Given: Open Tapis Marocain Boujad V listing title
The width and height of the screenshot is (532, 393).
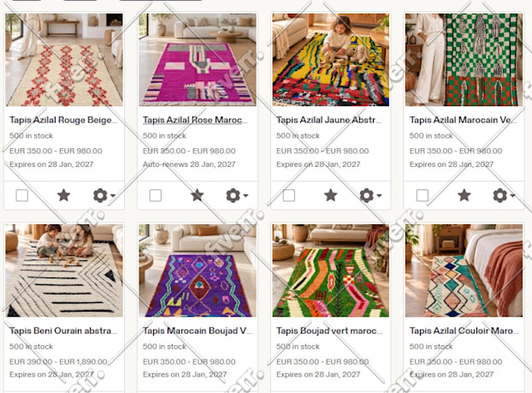Looking at the screenshot, I should (197, 330).
